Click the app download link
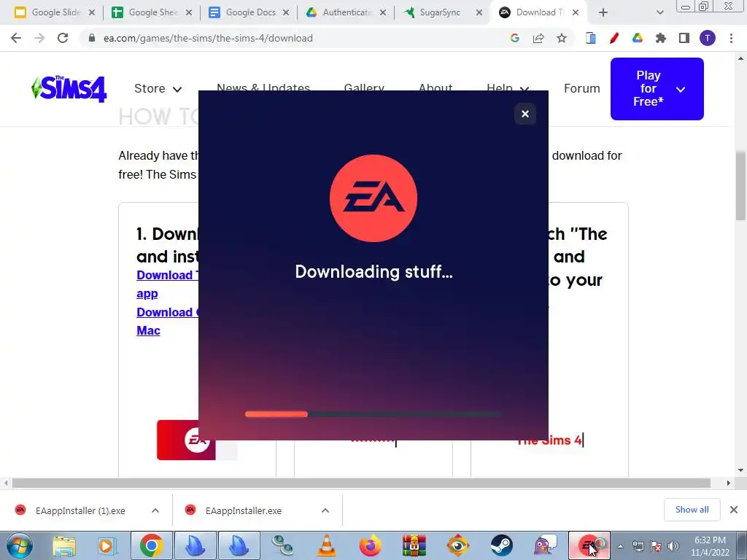The image size is (747, 560). click(147, 293)
